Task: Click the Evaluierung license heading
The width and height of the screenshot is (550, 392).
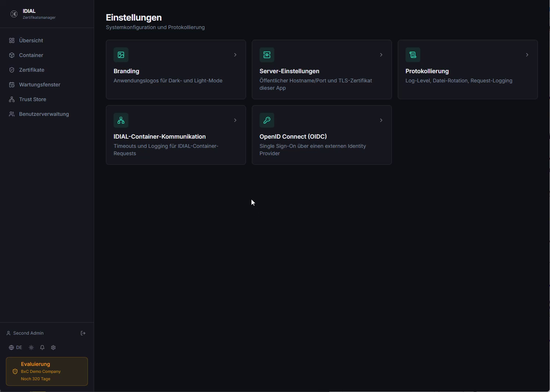Action: click(x=35, y=364)
